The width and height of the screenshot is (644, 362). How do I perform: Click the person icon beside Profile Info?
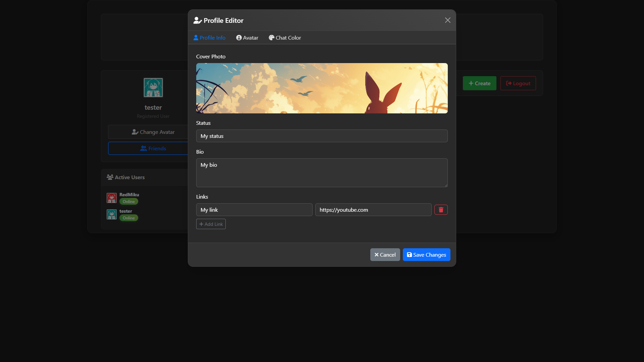(x=196, y=38)
